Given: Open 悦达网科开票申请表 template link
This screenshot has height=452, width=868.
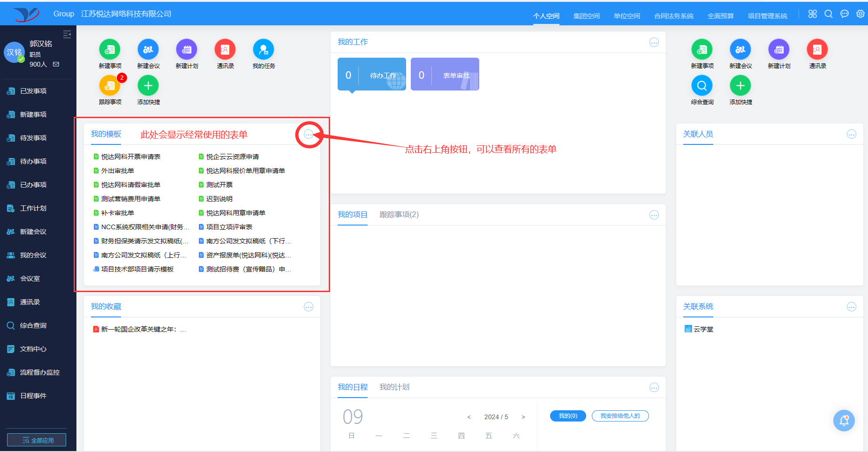Looking at the screenshot, I should coord(131,157).
